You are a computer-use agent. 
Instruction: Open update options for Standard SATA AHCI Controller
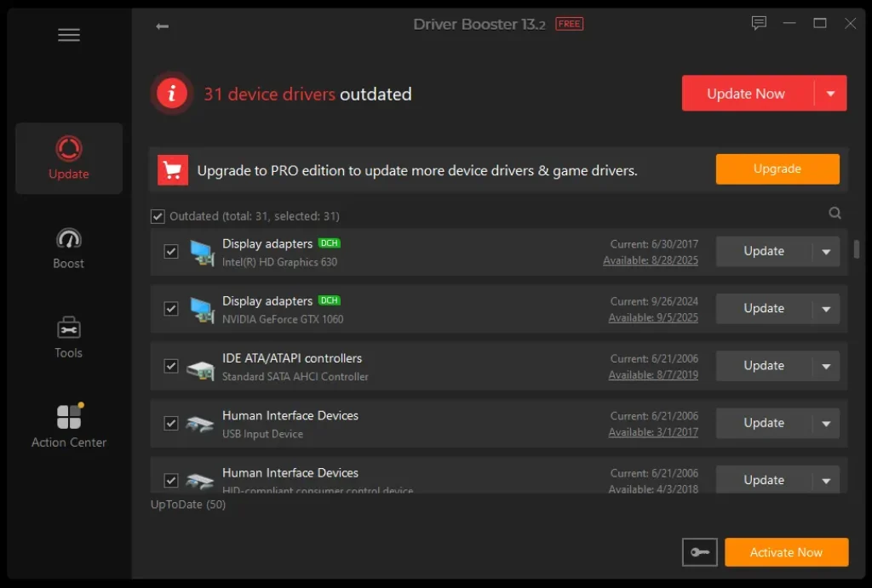(826, 366)
